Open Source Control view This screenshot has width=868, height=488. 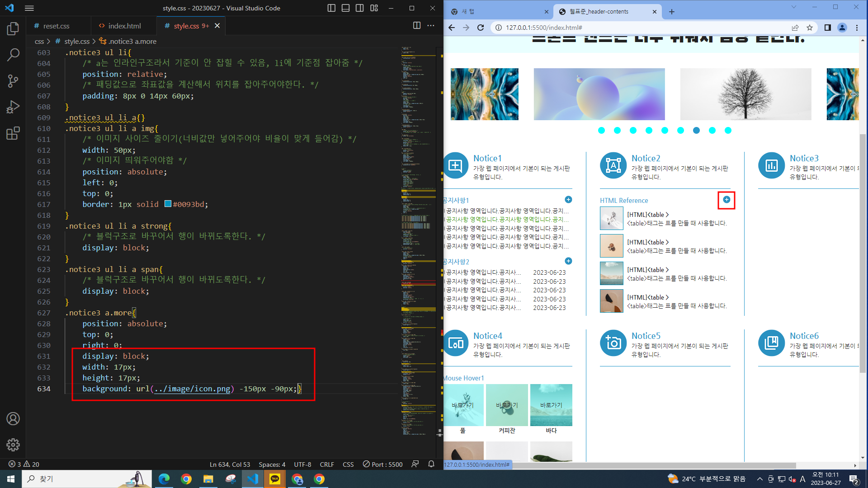pyautogui.click(x=13, y=81)
